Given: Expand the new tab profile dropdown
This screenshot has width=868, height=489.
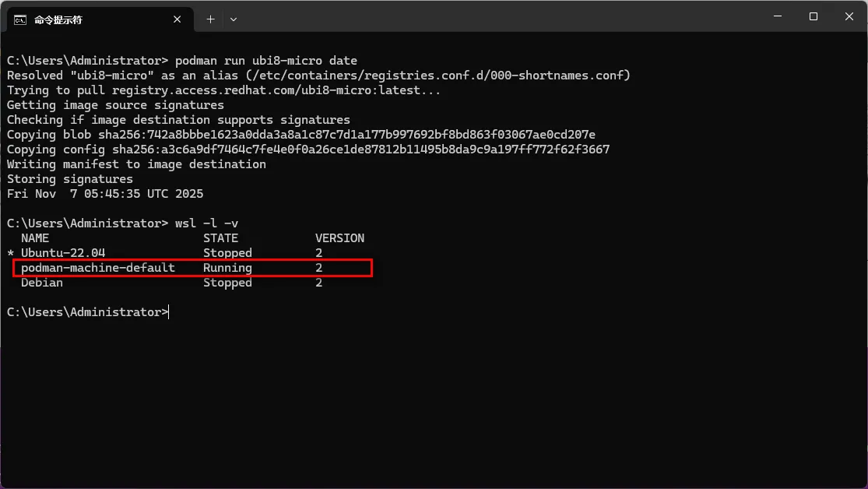Looking at the screenshot, I should [x=234, y=19].
